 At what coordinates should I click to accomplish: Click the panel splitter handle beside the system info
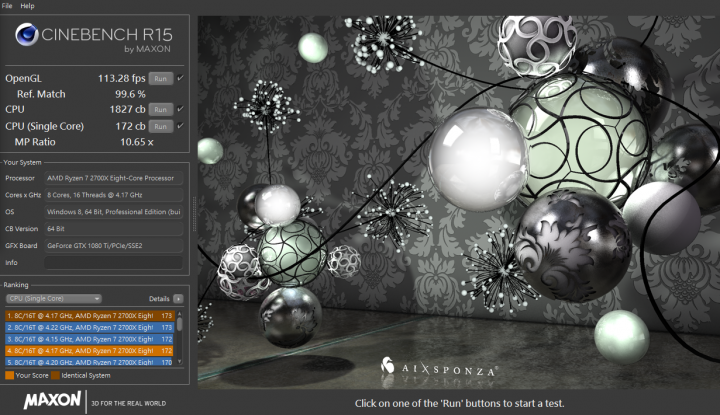click(x=194, y=214)
